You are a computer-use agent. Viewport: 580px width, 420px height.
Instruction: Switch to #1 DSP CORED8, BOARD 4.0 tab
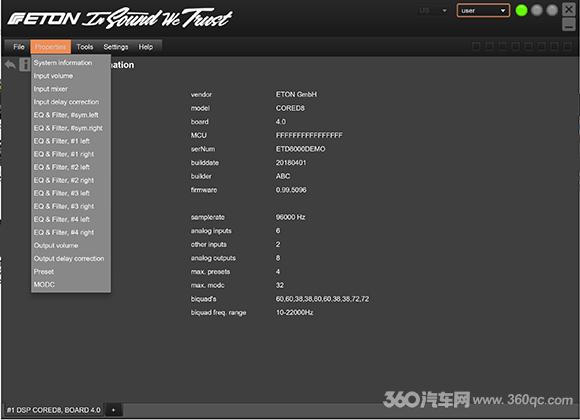pyautogui.click(x=53, y=410)
